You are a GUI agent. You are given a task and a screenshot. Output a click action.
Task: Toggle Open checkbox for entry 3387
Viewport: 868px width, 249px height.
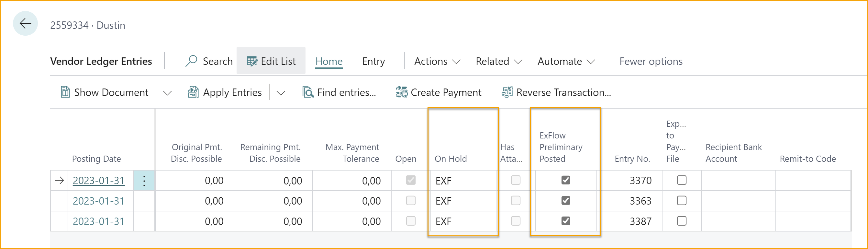410,221
